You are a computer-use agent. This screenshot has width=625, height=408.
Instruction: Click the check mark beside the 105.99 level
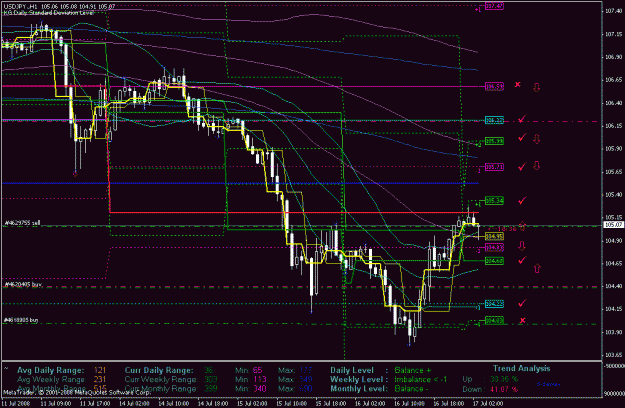522,137
